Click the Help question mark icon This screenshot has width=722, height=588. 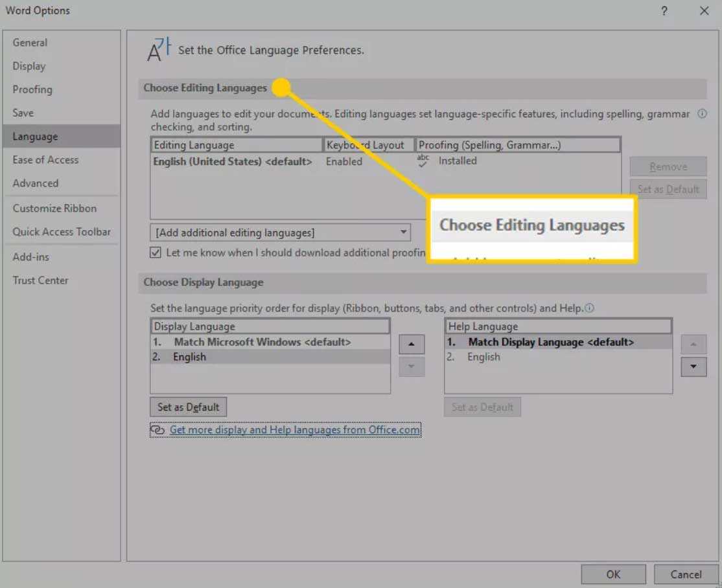coord(664,11)
